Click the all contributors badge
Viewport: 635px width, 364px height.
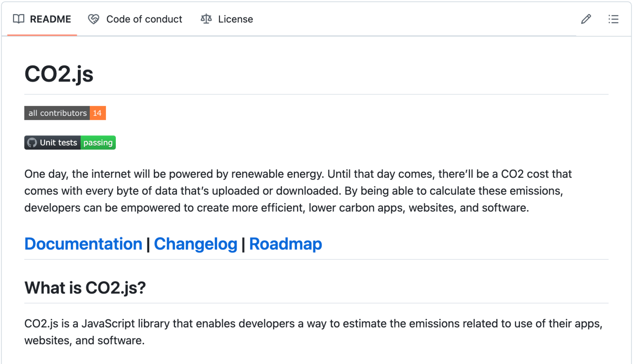coord(57,113)
